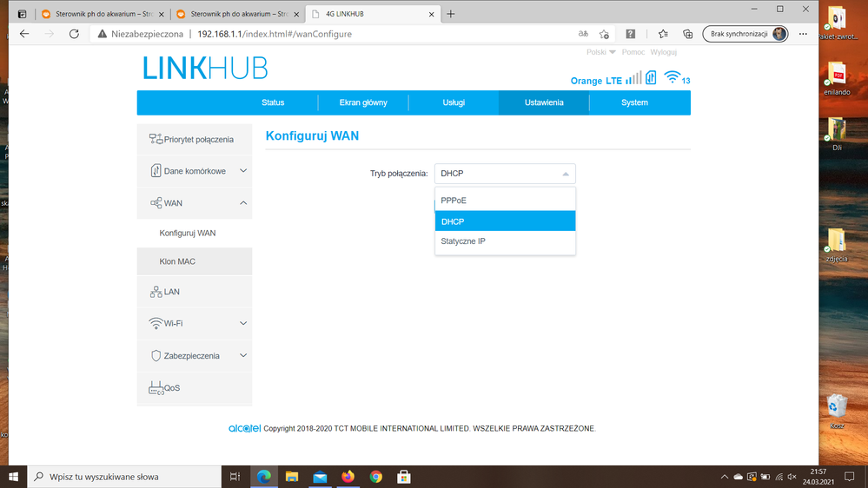868x488 pixels.
Task: Close the 4G LINKHUB tab
Action: tap(431, 15)
